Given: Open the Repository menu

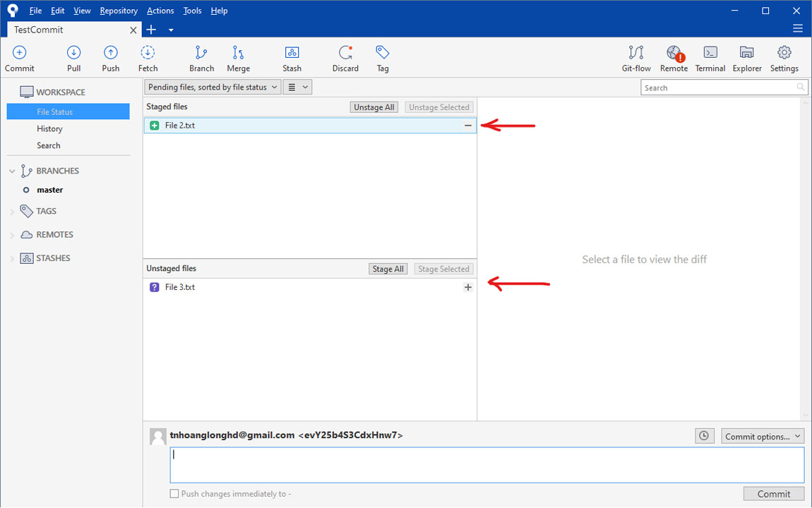Looking at the screenshot, I should pos(119,11).
